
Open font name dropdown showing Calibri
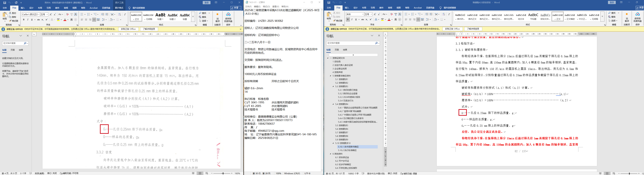point(39,15)
